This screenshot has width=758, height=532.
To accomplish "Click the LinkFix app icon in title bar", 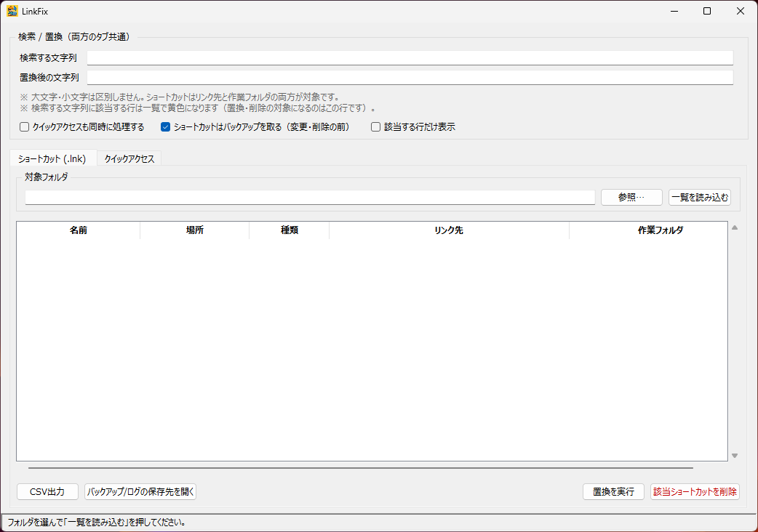I will (x=12, y=11).
